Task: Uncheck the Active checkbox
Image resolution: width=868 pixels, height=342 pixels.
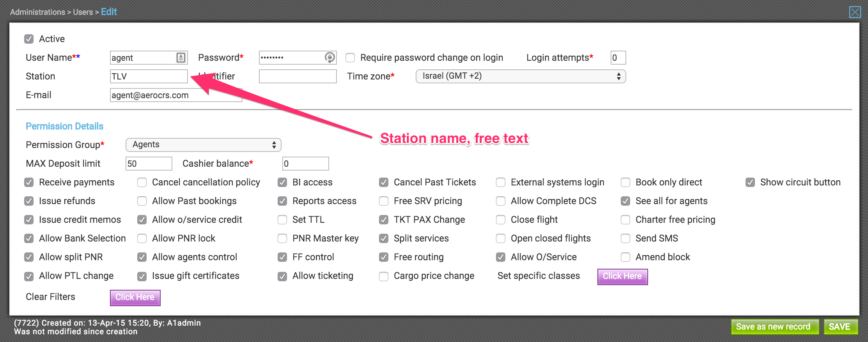Action: pyautogui.click(x=29, y=39)
